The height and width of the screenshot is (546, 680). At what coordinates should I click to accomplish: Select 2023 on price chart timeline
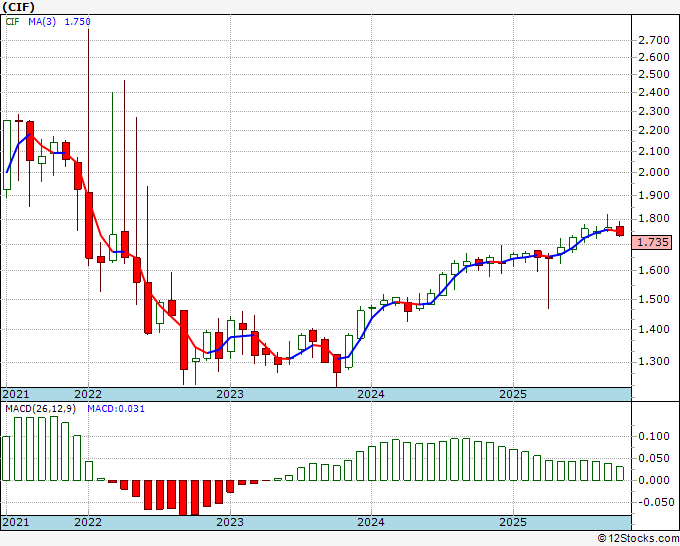click(230, 394)
